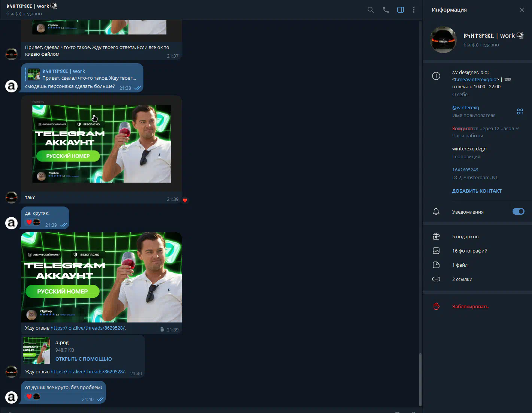Open t.me/winterexqbio link in bio
Image resolution: width=532 pixels, height=413 pixels.
pyautogui.click(x=475, y=79)
